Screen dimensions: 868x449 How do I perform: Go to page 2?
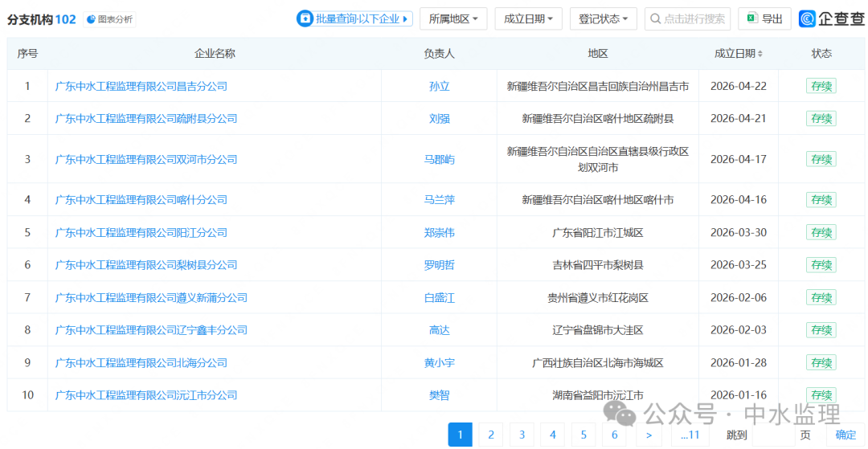click(491, 435)
